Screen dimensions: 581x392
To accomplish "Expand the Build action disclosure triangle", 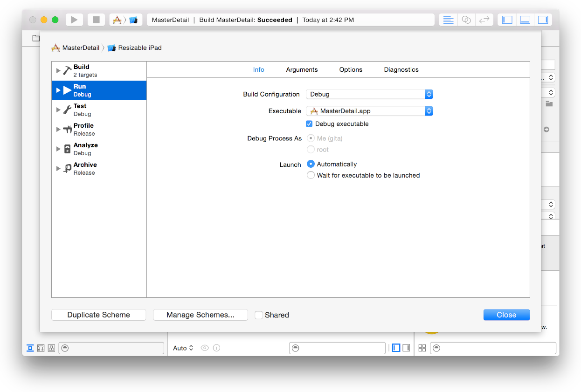I will (58, 71).
